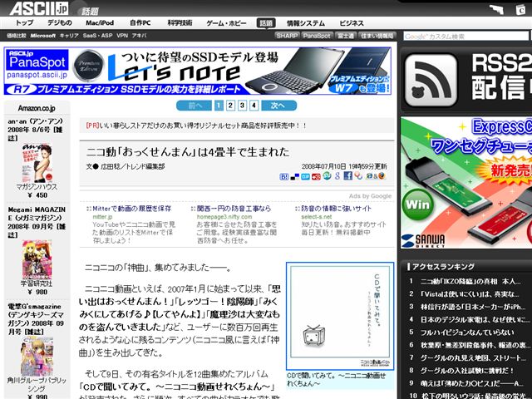Image resolution: width=532 pixels, height=399 pixels.
Task: Go to article page 2
Action: 230,106
